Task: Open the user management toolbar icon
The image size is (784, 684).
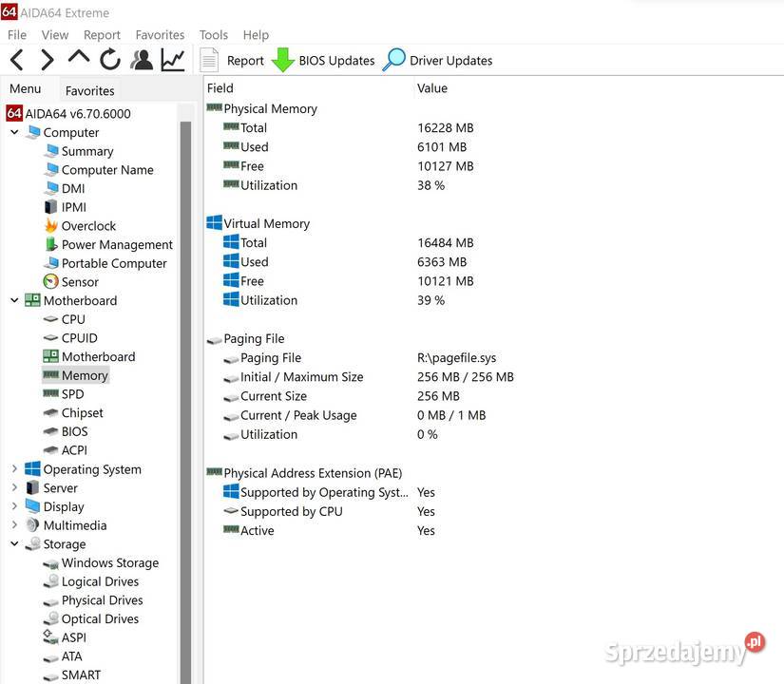Action: (x=142, y=60)
